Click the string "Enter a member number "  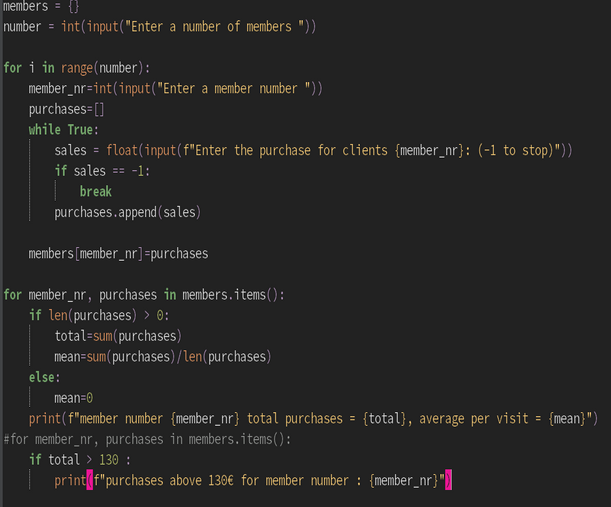coord(233,89)
